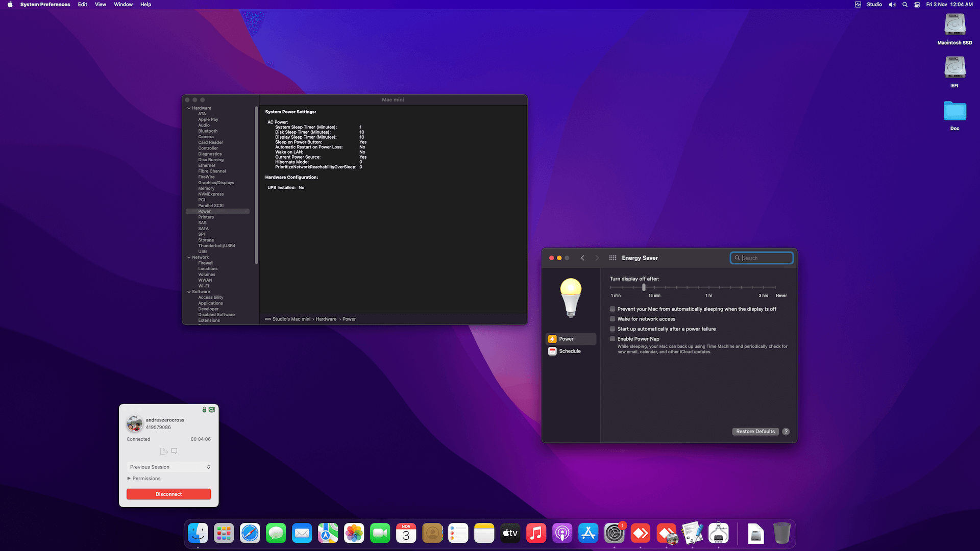Expand Permissions disclosure triangle in AnyDesk panel
This screenshot has height=551, width=980.
point(129,479)
